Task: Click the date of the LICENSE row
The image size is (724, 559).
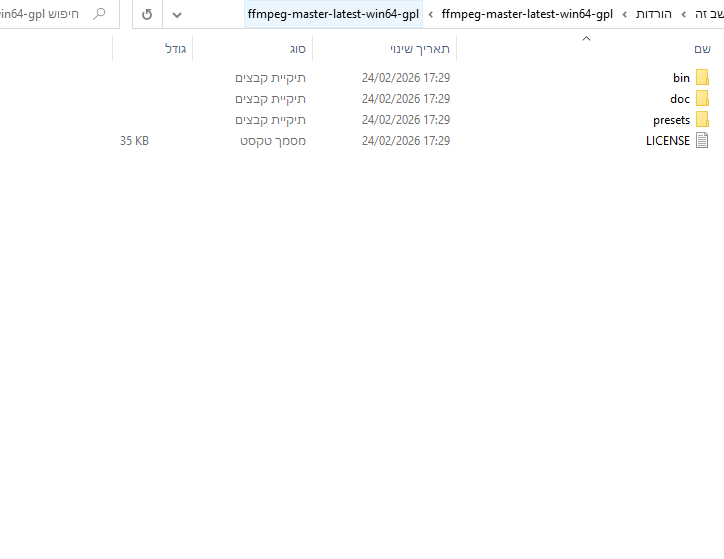Action: tap(406, 141)
